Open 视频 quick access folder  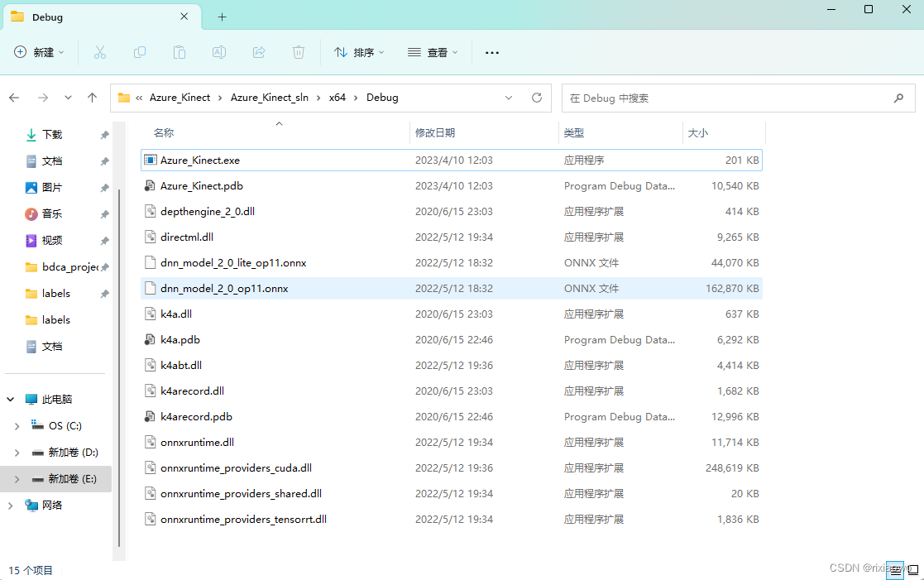(52, 241)
